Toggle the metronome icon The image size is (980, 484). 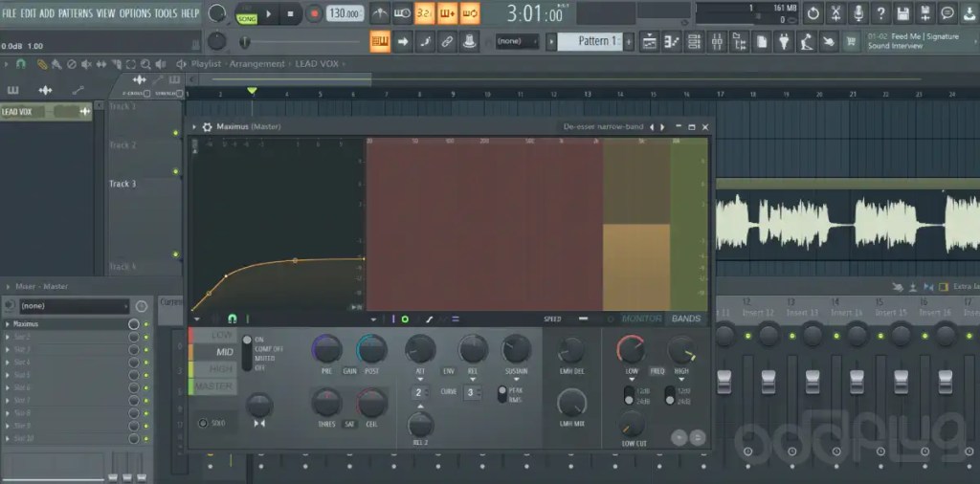point(379,13)
